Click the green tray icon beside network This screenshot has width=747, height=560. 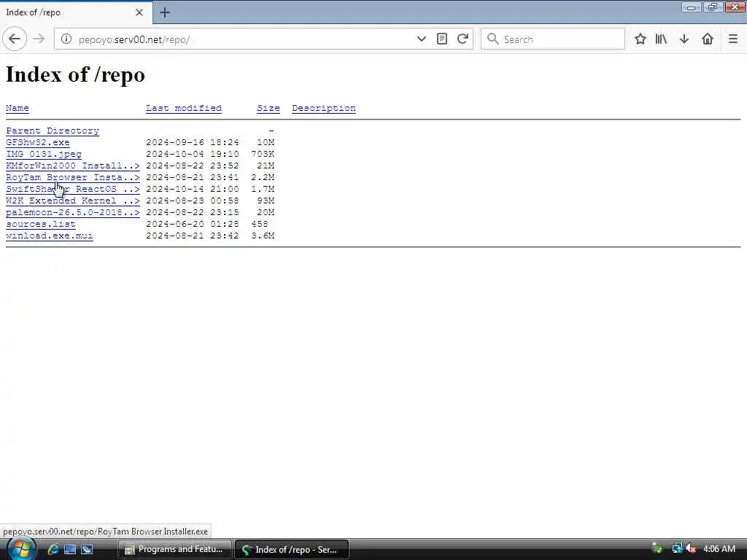point(657,549)
